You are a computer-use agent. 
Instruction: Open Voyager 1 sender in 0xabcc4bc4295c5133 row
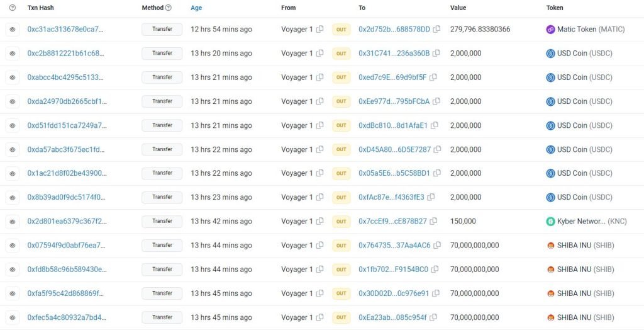[x=297, y=77]
